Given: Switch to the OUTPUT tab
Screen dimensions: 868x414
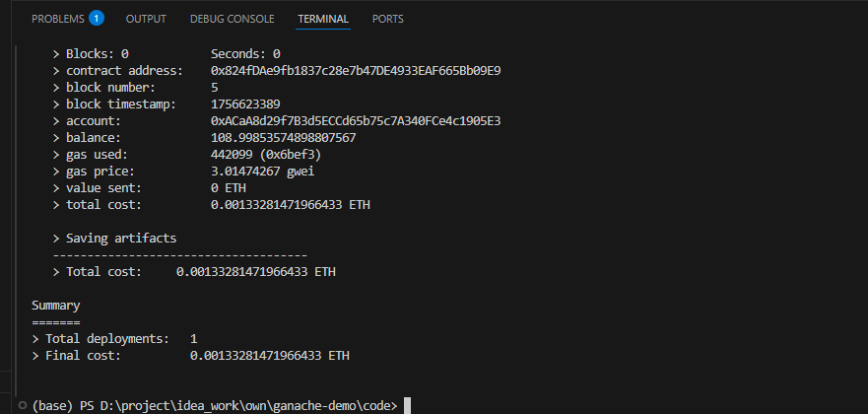Looking at the screenshot, I should 146,19.
